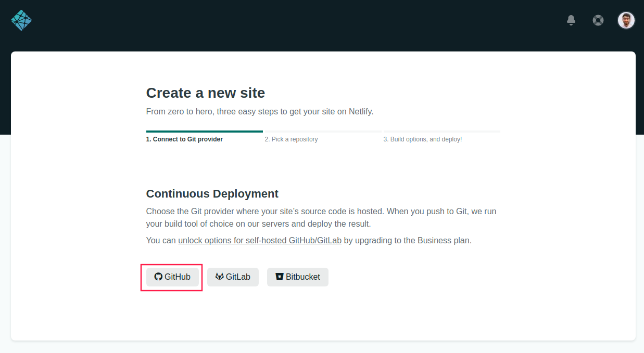Image resolution: width=644 pixels, height=353 pixels.
Task: Go to 'Build options, and deploy!' step
Action: [x=422, y=139]
